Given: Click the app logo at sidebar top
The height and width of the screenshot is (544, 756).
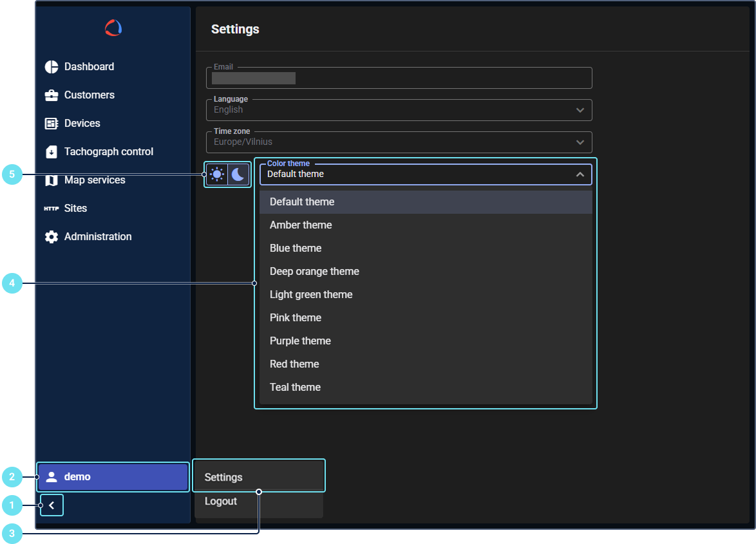Looking at the screenshot, I should [x=113, y=28].
